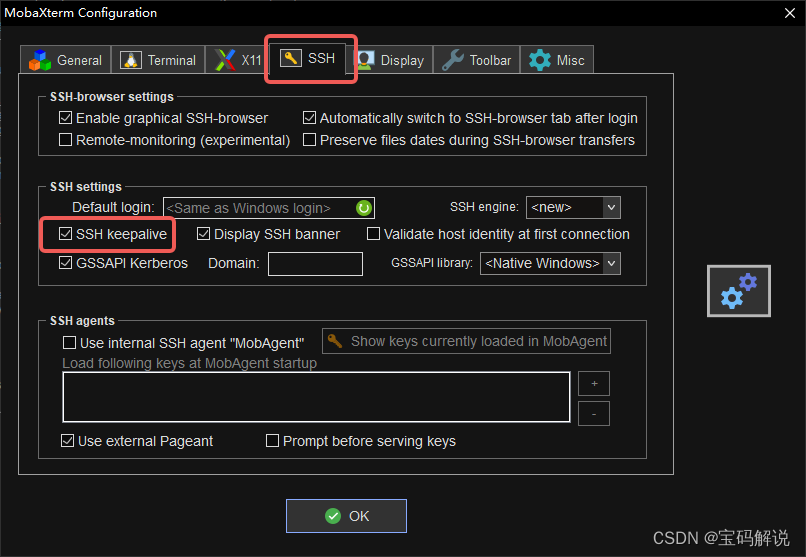The width and height of the screenshot is (806, 557).
Task: Open the GSSAPI library dropdown
Action: (550, 264)
